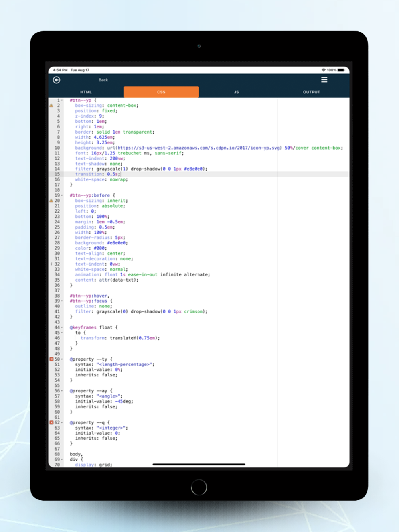Click 'transform: translateY(0.75em);' line
The height and width of the screenshot is (532, 399).
(120, 338)
